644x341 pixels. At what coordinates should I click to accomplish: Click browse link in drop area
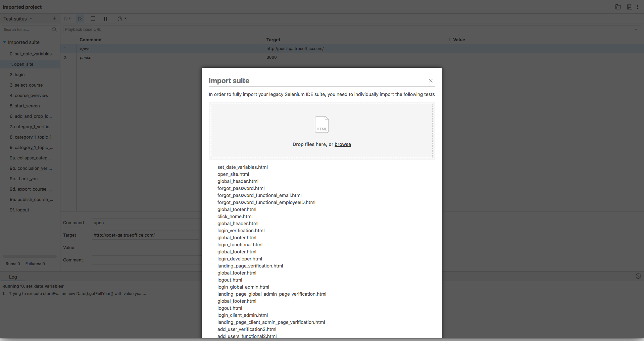click(x=343, y=144)
